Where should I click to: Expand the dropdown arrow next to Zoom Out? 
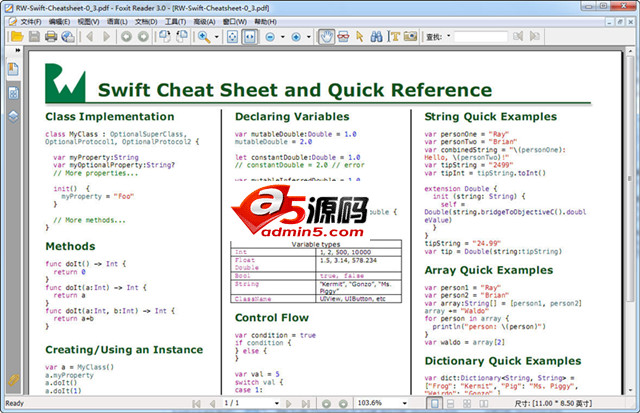282,37
